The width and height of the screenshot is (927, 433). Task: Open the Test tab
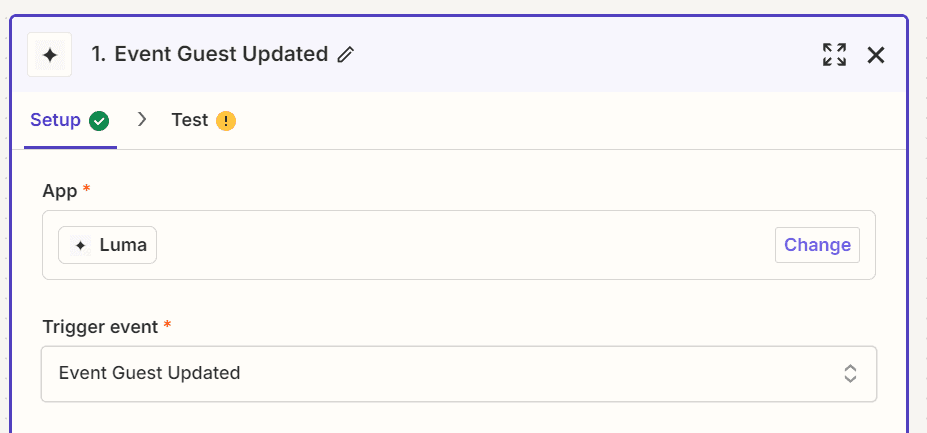pyautogui.click(x=204, y=121)
